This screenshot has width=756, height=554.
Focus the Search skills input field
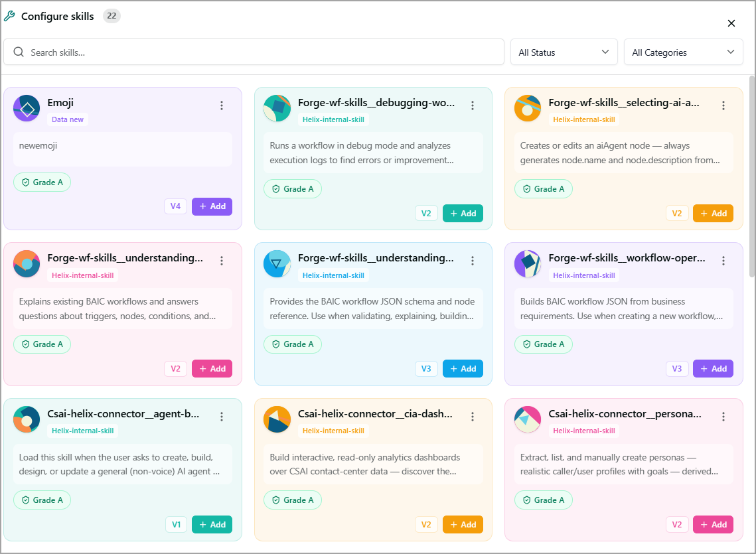[254, 52]
